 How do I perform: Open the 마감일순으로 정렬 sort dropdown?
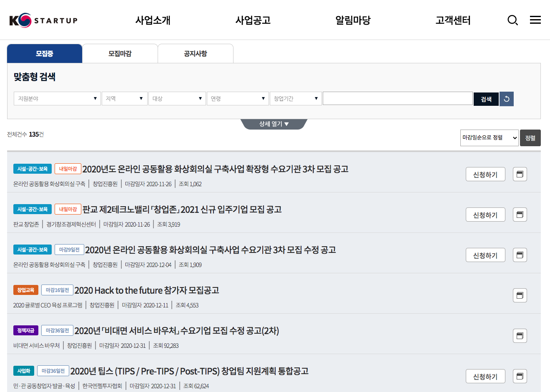pos(489,137)
